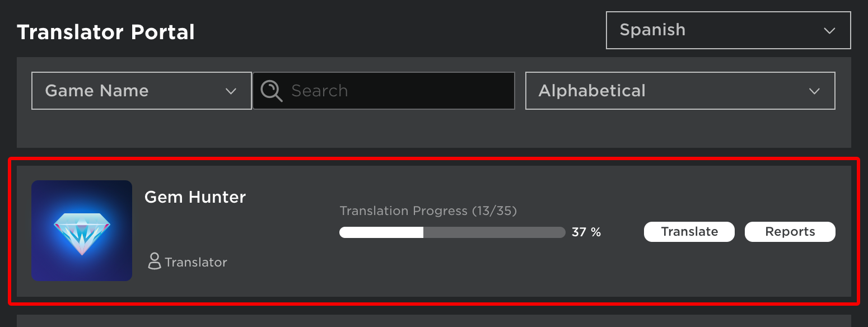Open the Spanish language dropdown

pyautogui.click(x=728, y=30)
